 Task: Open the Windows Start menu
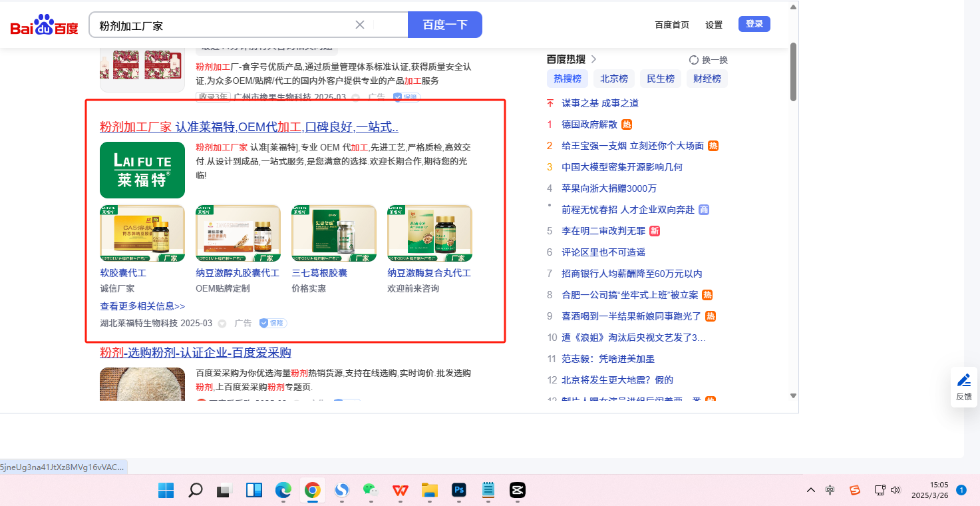[166, 491]
